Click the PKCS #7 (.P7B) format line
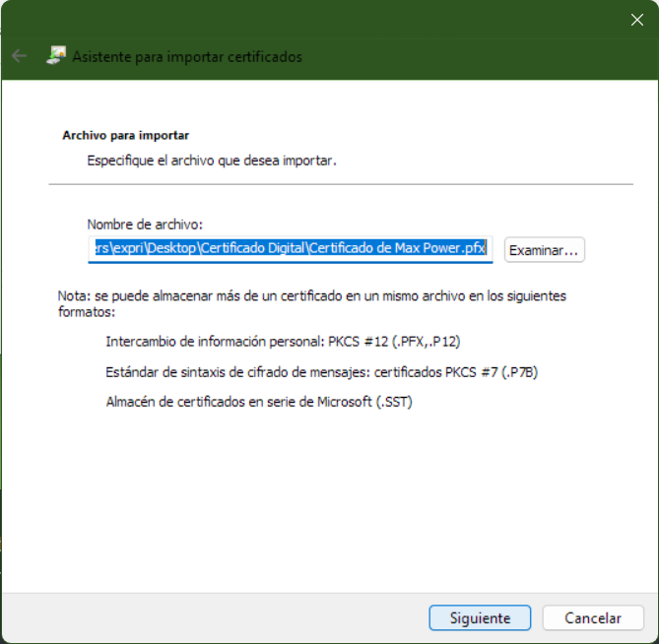 pyautogui.click(x=321, y=372)
